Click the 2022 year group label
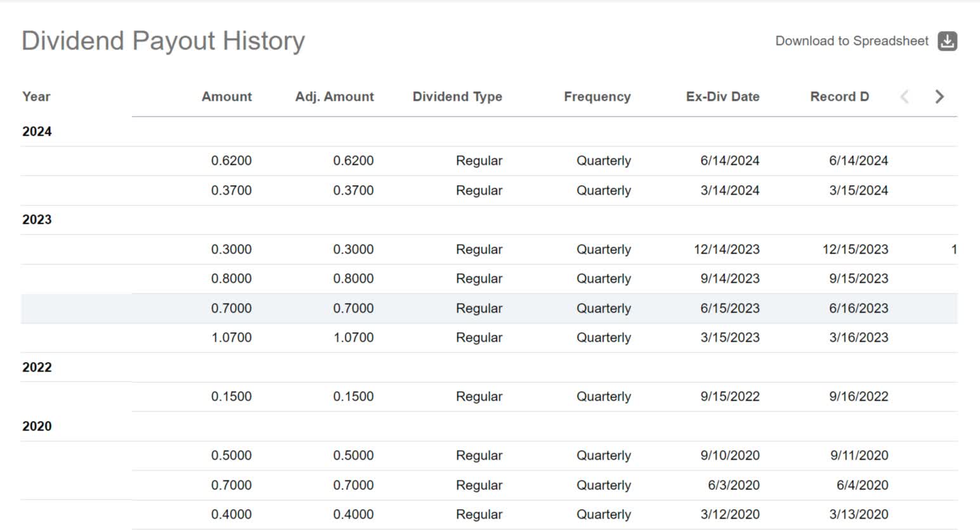Screen dimensions: 980x530 (x=37, y=367)
